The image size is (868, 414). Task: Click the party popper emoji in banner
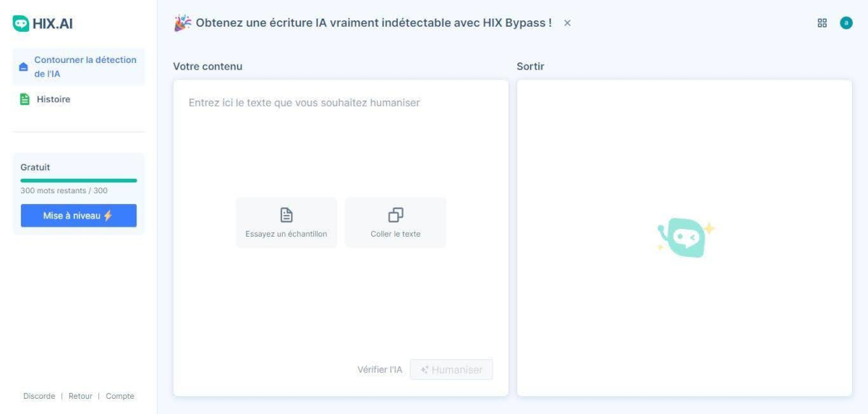point(182,23)
